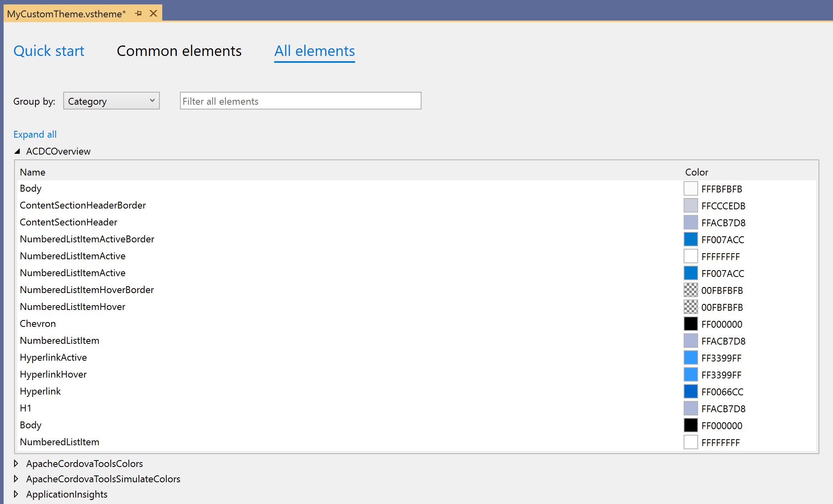Select the Chevron color icon FF000000

click(x=690, y=324)
